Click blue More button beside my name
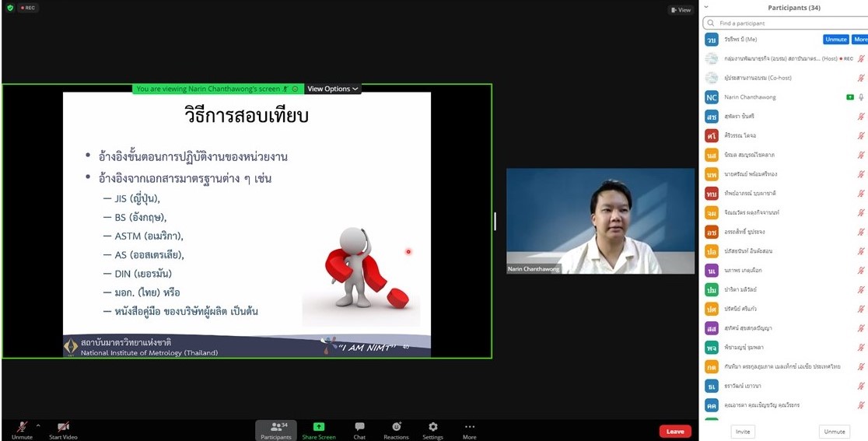 point(860,40)
